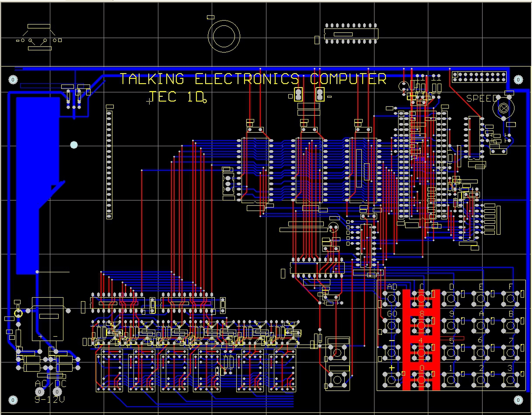This screenshot has width=532, height=415.
Task: Select keypad switch 0 footprint
Action: (x=421, y=379)
